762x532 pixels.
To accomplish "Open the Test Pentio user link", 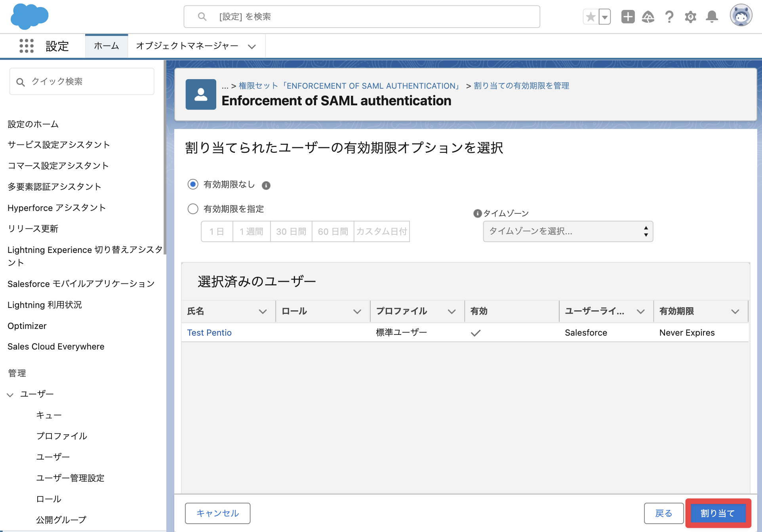I will click(x=210, y=333).
